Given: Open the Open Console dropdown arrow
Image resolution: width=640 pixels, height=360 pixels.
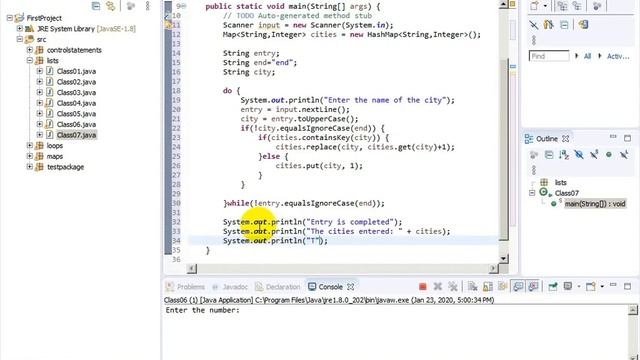Looking at the screenshot, I should [602, 287].
